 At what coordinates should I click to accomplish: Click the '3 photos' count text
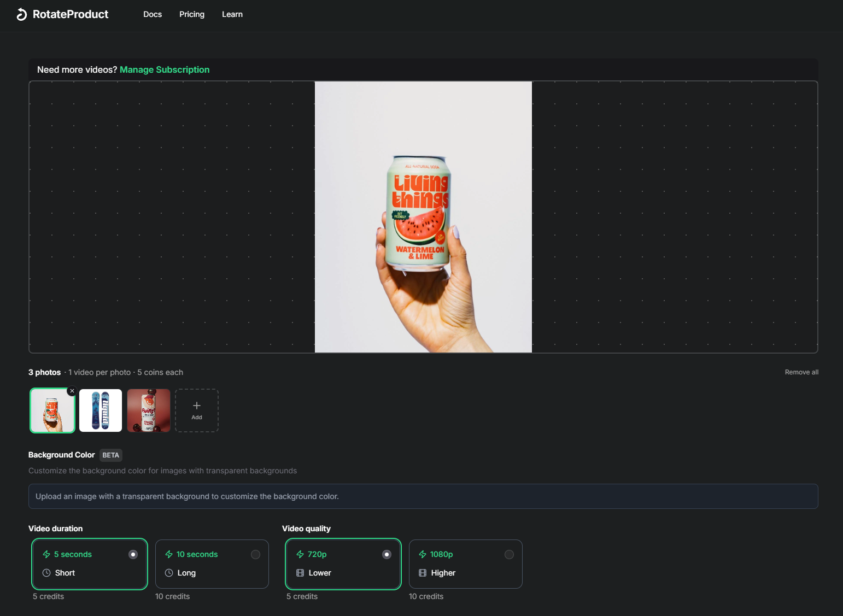tap(44, 372)
